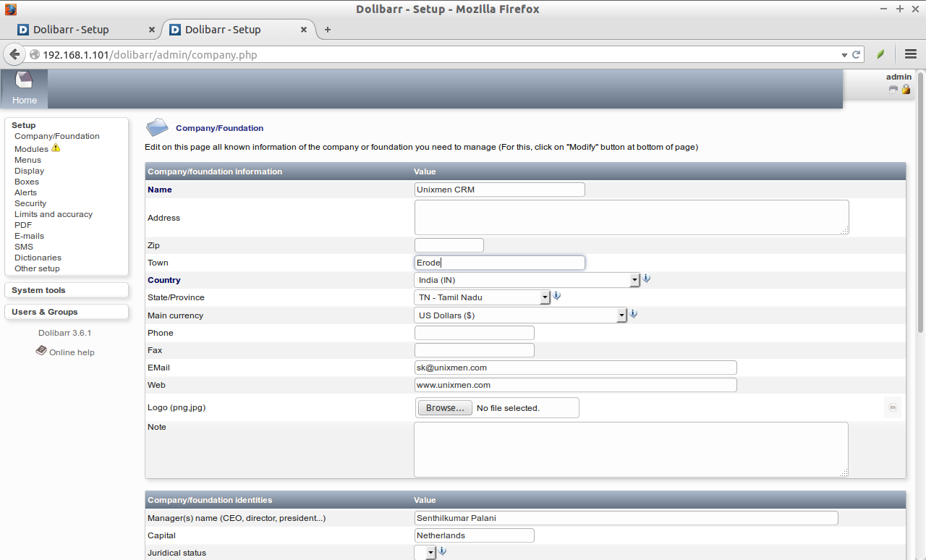The height and width of the screenshot is (560, 926).
Task: Click the Name input field
Action: [500, 190]
